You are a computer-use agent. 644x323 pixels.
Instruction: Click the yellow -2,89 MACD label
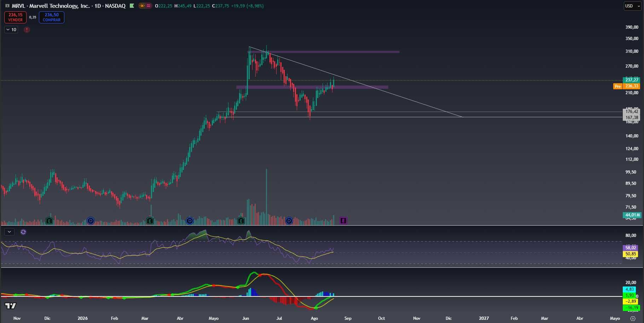pyautogui.click(x=631, y=301)
